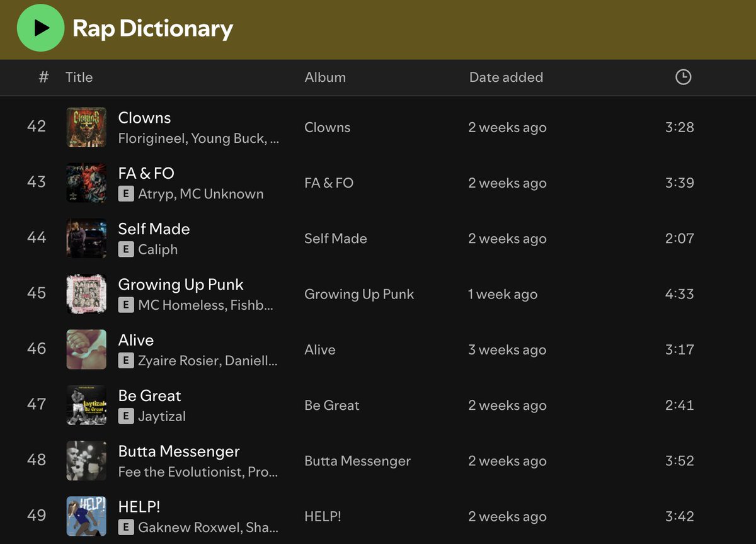
Task: Open the Self Made album link
Action: pyautogui.click(x=336, y=239)
